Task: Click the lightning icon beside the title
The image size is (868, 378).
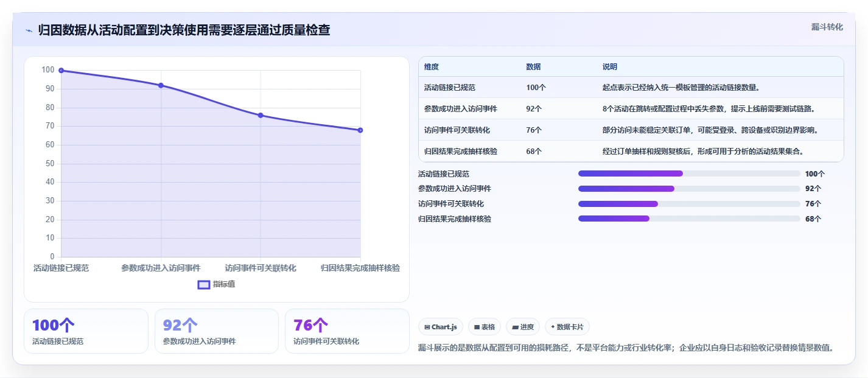Action: coord(29,30)
